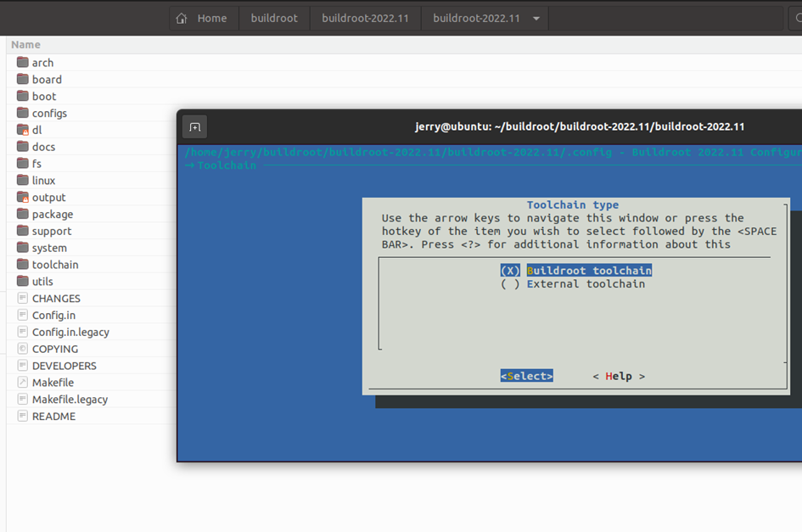Select the External toolchain radio option
The width and height of the screenshot is (802, 532).
click(x=510, y=284)
